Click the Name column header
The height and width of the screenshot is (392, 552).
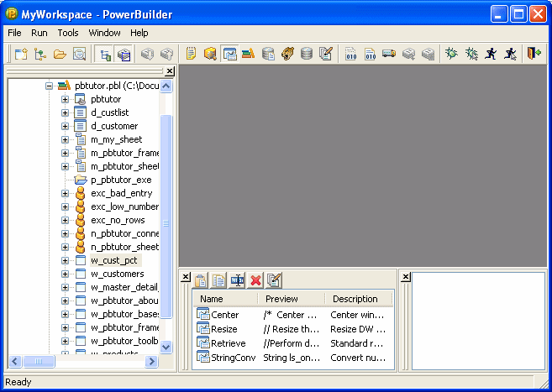(225, 299)
